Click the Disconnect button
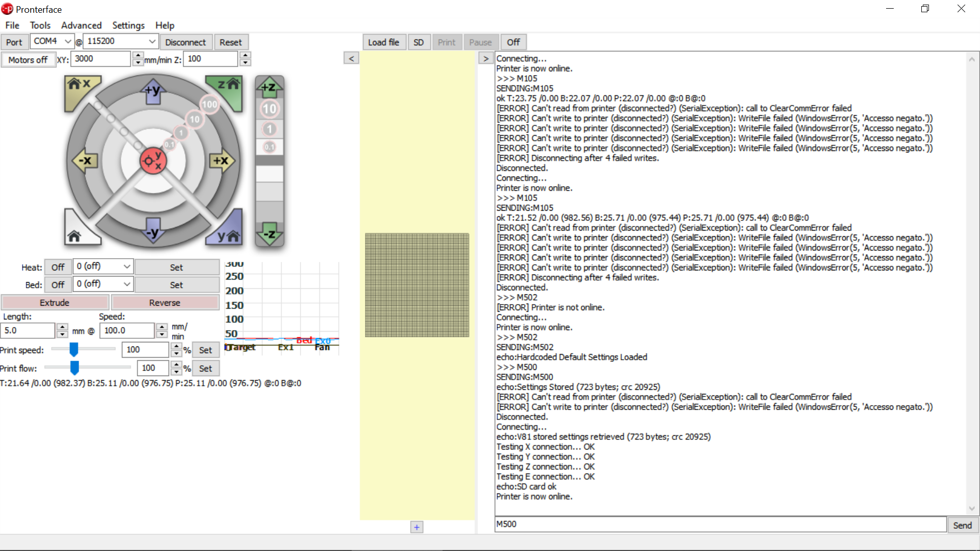The height and width of the screenshot is (551, 980). [x=185, y=42]
